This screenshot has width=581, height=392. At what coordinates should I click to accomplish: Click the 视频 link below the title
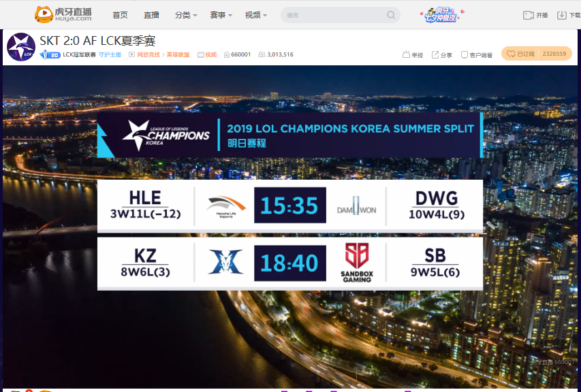click(210, 54)
